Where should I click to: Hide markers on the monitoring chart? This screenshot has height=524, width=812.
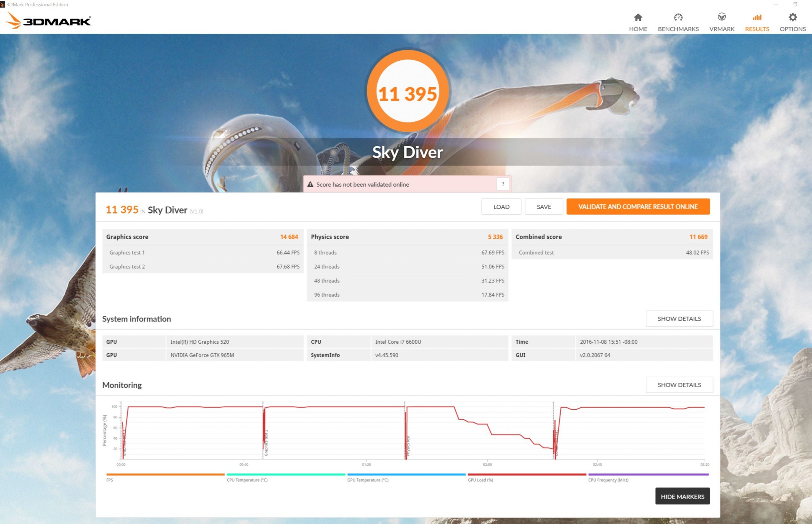(x=682, y=496)
